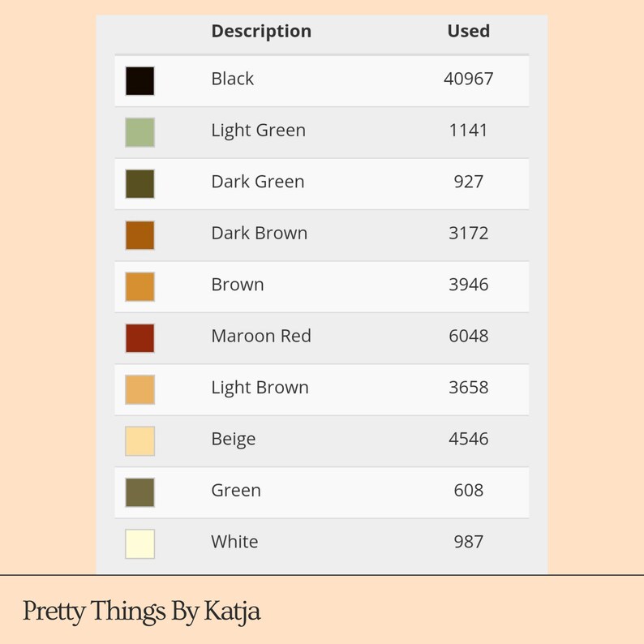Select the Maroon Red swatch
The image size is (644, 644).
[x=140, y=338]
